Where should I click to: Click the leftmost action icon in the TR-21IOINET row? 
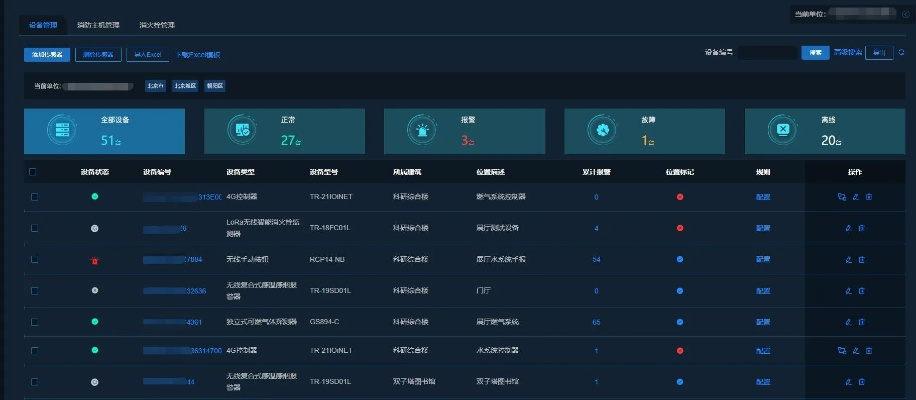click(x=842, y=197)
